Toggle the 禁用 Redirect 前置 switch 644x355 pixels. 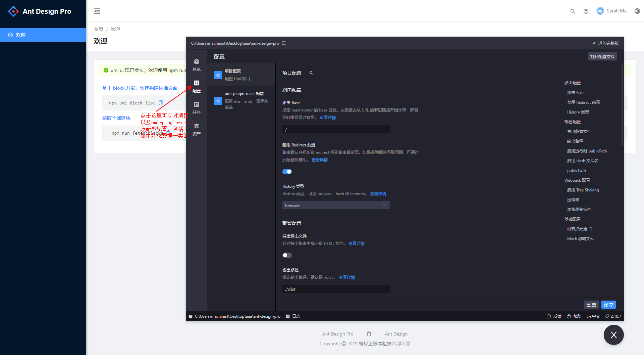click(x=287, y=172)
